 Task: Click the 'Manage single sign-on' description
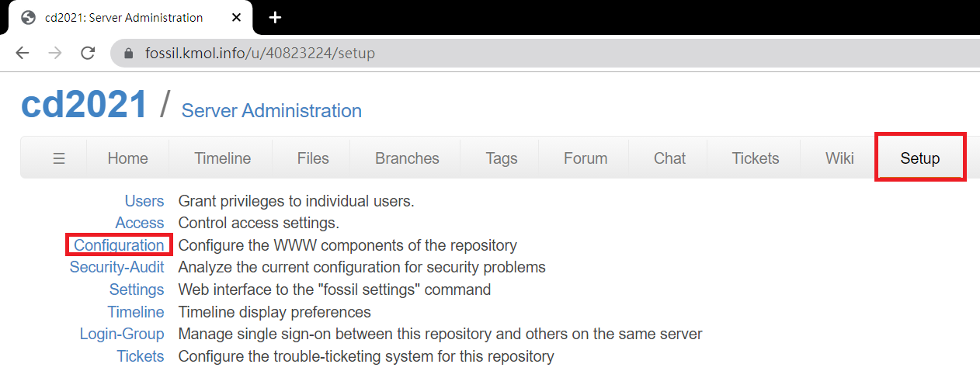coord(440,334)
